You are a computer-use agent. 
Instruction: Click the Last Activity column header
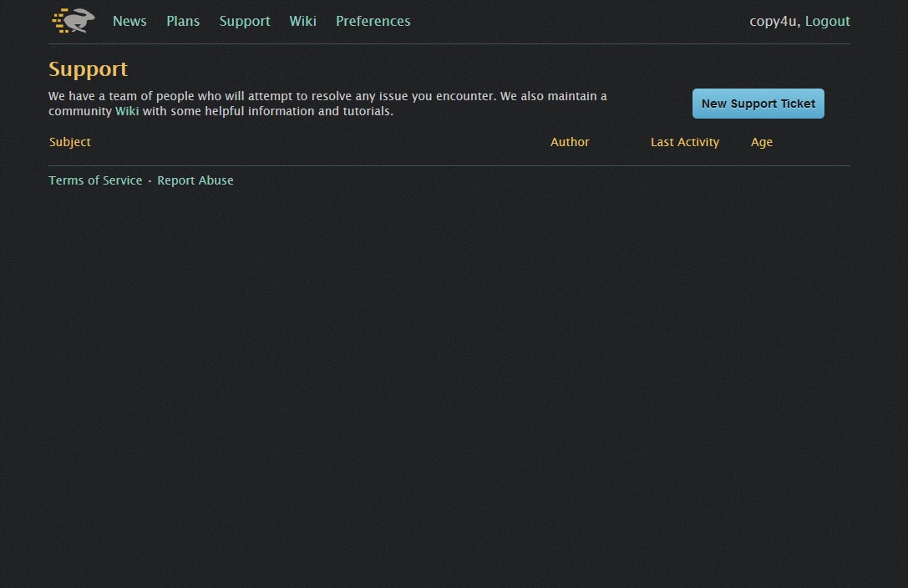pyautogui.click(x=684, y=142)
